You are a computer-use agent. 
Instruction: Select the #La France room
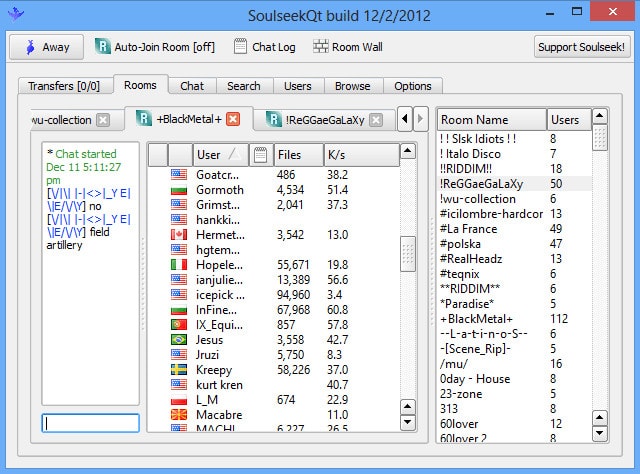pos(514,229)
